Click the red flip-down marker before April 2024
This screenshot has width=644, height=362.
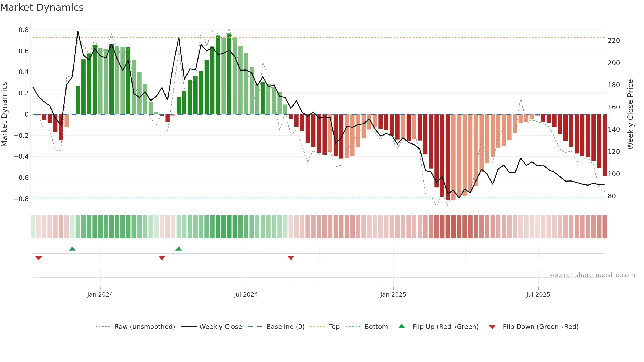(162, 258)
